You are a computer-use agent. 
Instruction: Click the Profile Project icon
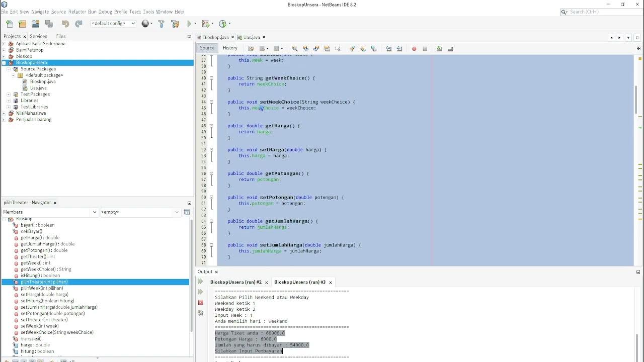pyautogui.click(x=222, y=24)
